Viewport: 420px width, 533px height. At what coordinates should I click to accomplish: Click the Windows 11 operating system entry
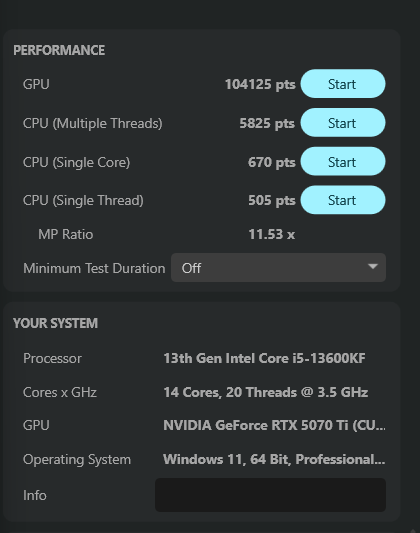pyautogui.click(x=275, y=459)
